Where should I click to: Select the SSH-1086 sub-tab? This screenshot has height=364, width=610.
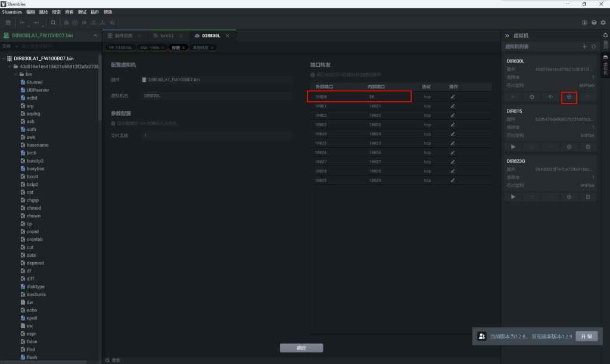click(x=150, y=47)
